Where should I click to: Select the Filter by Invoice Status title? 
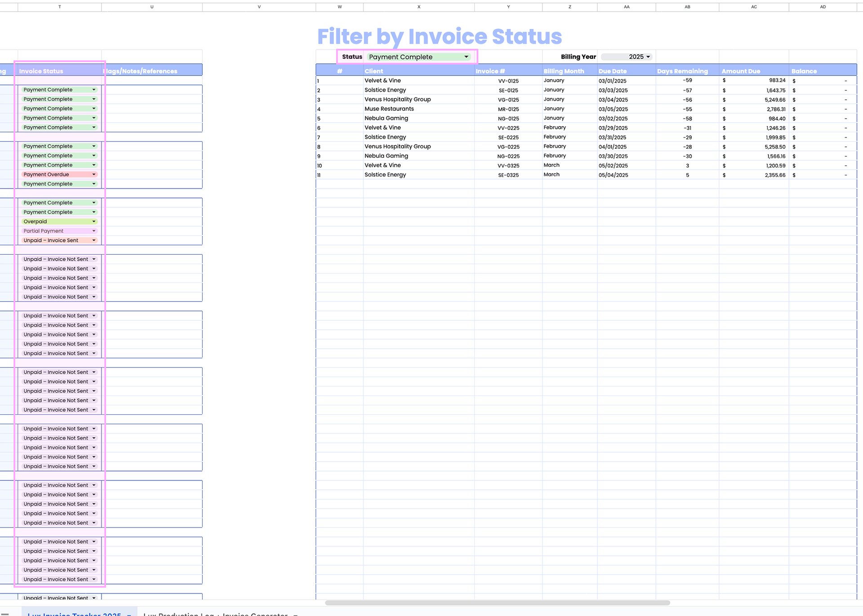pyautogui.click(x=439, y=36)
